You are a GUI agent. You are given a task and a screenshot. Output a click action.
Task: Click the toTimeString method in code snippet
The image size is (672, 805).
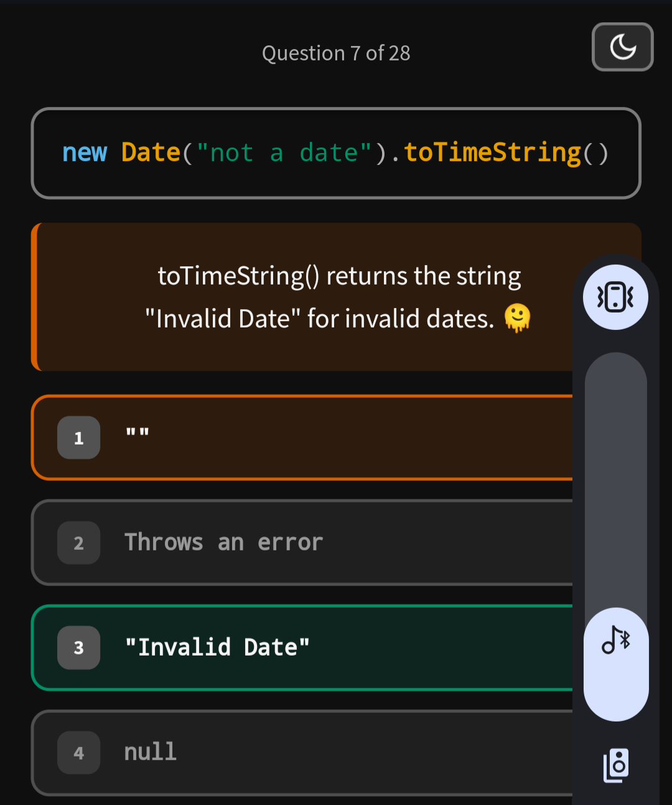[493, 153]
